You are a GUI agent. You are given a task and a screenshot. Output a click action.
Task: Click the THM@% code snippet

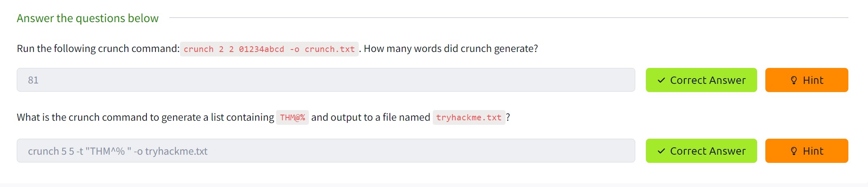(292, 118)
